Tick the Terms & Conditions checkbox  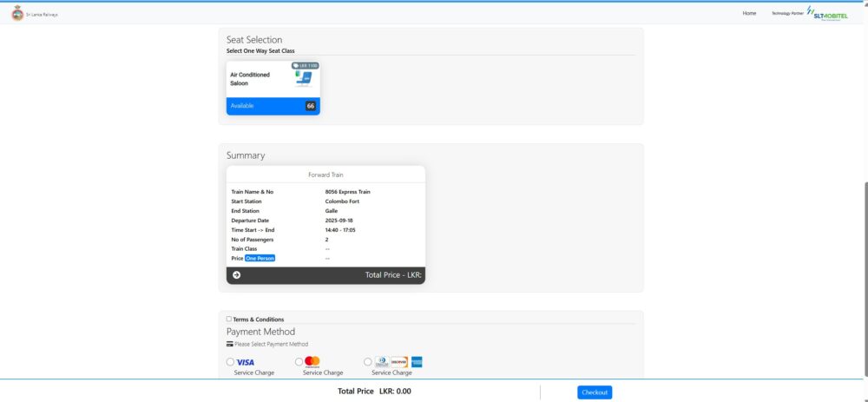click(x=229, y=320)
